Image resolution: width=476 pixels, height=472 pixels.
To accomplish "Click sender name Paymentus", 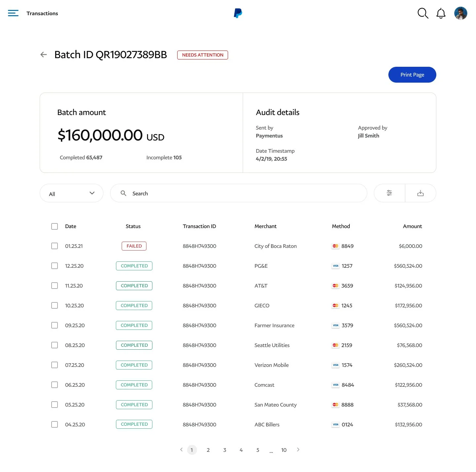I will coord(269,136).
